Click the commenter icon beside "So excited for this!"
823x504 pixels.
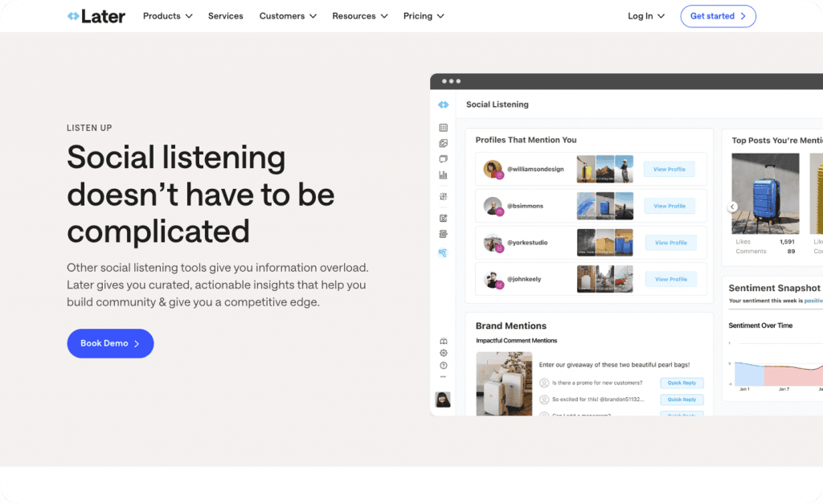click(544, 400)
